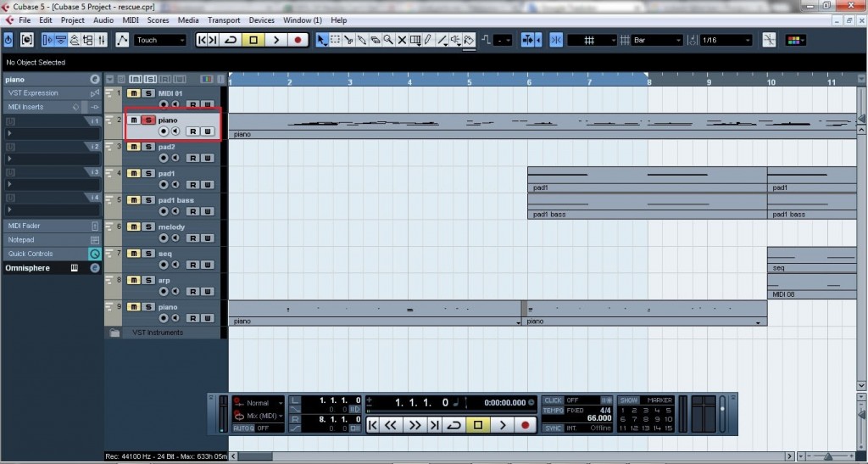The width and height of the screenshot is (868, 464).
Task: Expand the MIDI Inserts inspector section
Action: click(x=53, y=107)
